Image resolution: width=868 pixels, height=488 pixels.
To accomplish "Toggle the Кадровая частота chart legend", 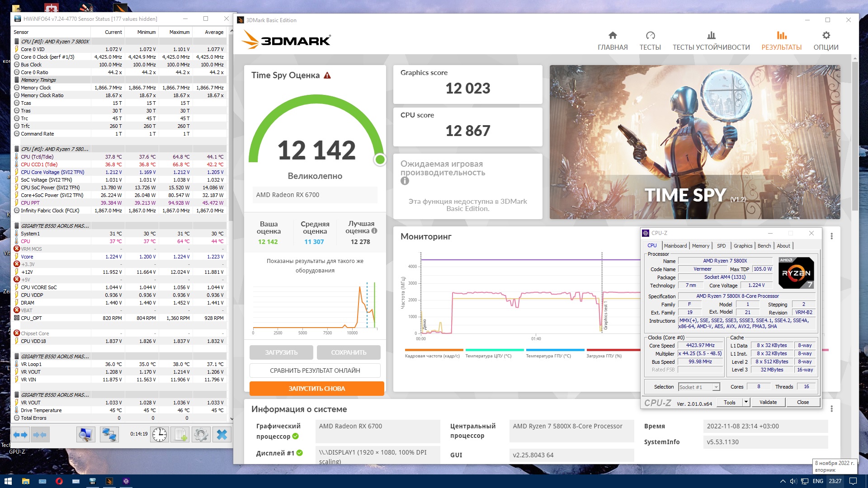I will [432, 356].
